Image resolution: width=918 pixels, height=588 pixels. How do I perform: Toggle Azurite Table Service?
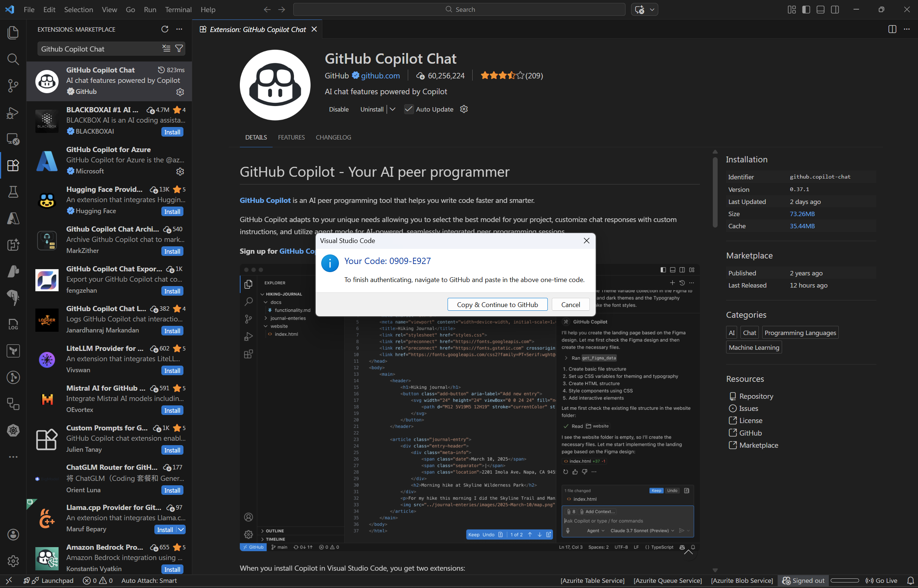point(592,580)
